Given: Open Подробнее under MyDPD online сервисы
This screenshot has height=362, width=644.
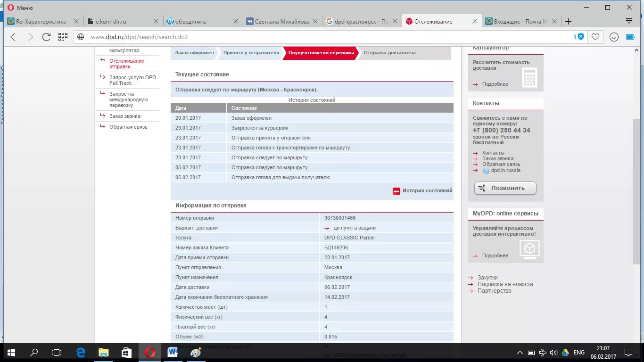Looking at the screenshot, I should [x=495, y=255].
